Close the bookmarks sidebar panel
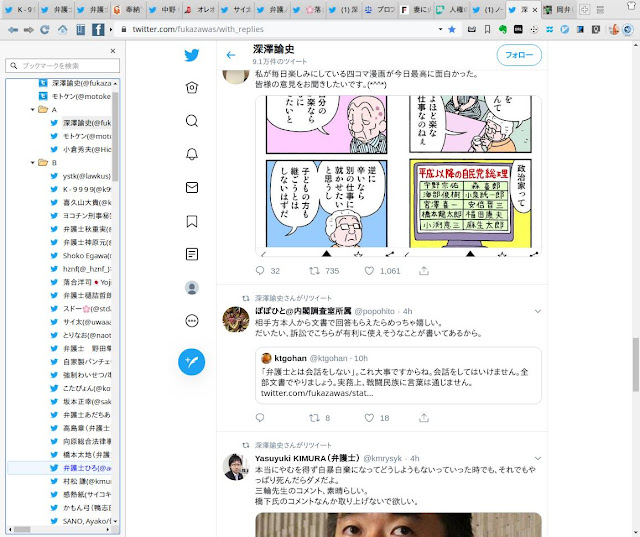640x537 pixels. [x=113, y=51]
